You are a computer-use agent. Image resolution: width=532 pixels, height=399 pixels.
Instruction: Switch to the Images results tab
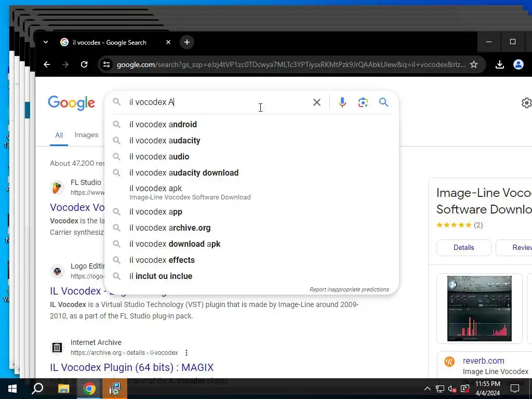point(86,135)
